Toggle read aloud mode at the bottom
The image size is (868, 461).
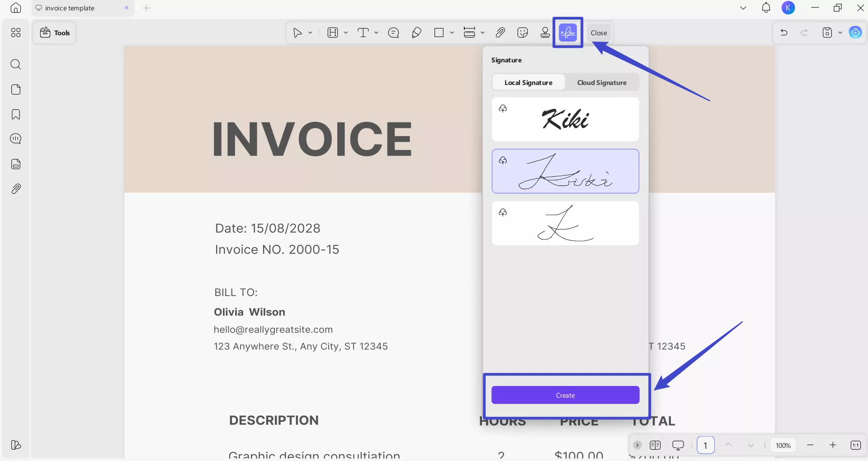679,445
